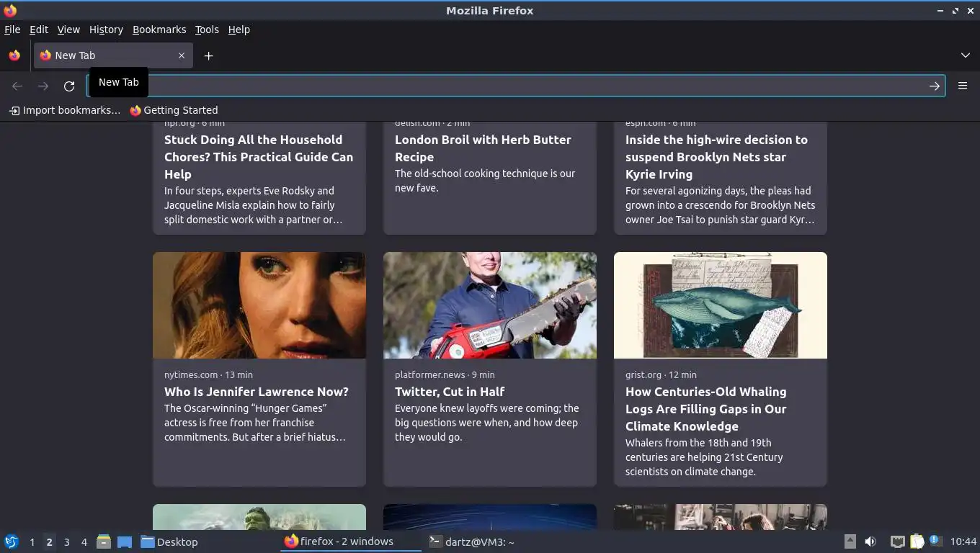Click the chainsaw photo thumbnail

(x=490, y=305)
